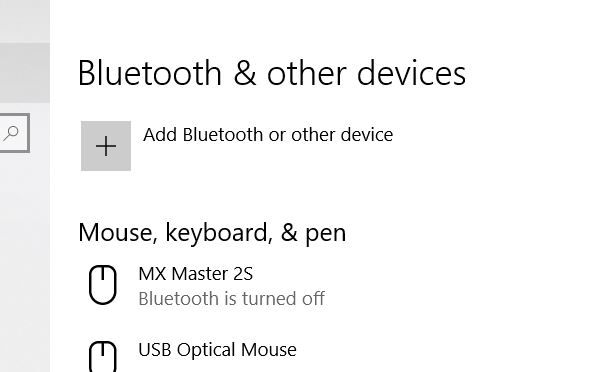
Task: Select the highlighted item in the left sidebar
Action: click(x=25, y=73)
